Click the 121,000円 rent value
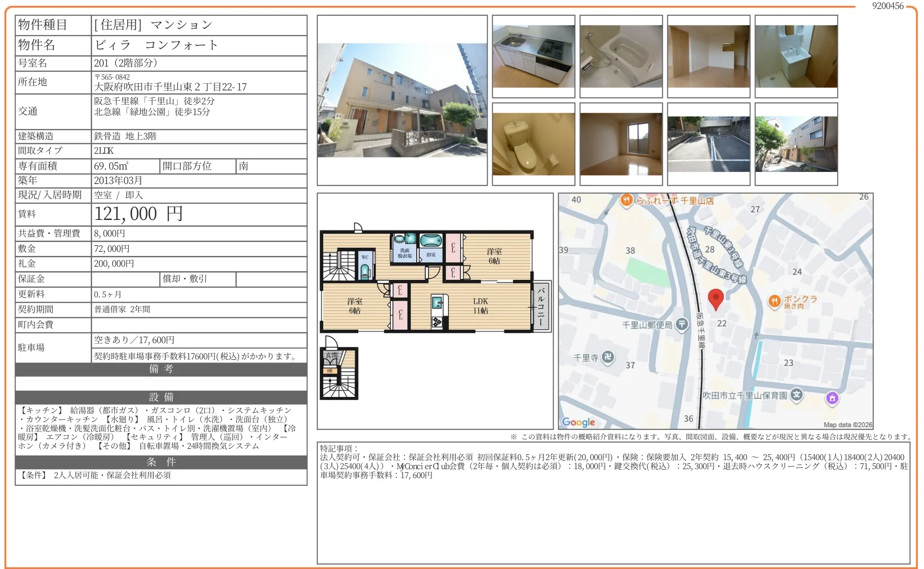 [x=138, y=214]
